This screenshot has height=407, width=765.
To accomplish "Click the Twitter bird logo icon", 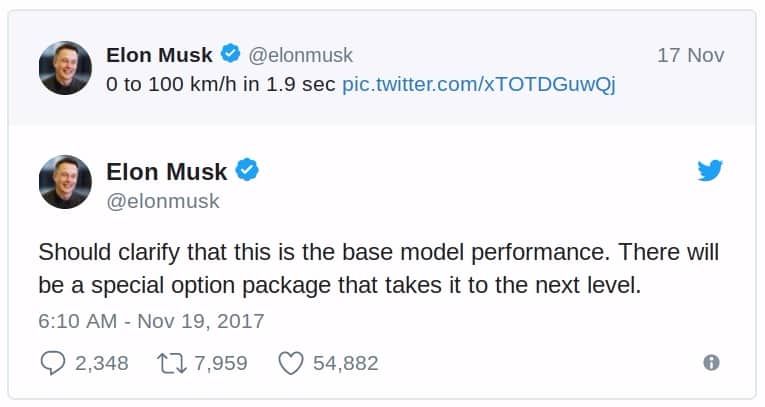I will point(710,172).
